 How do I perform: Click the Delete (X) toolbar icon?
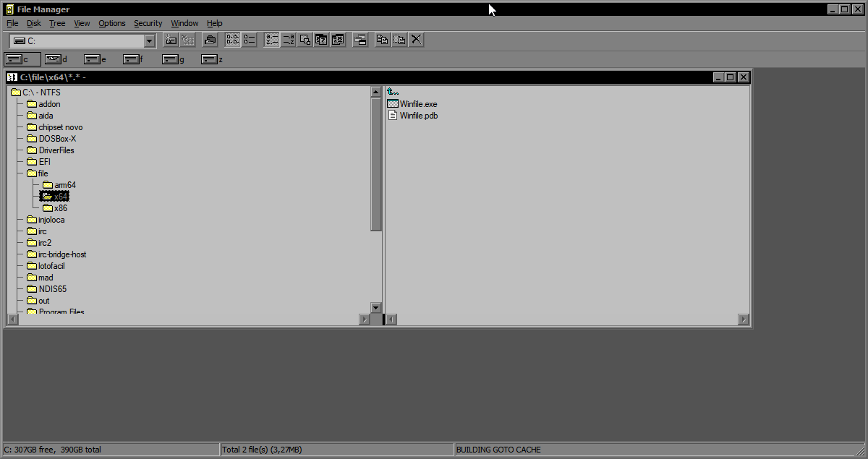click(416, 40)
